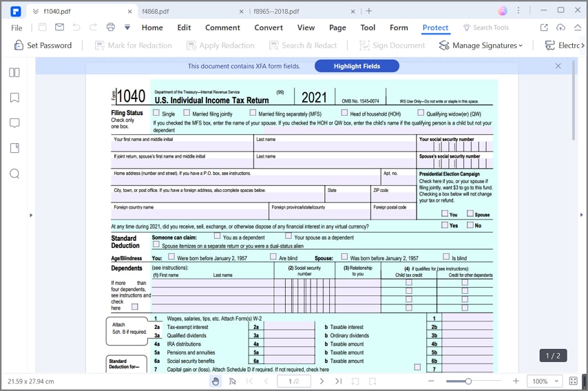Screen dimensions: 588x391
Task: Check Married filing jointly box
Action: pyautogui.click(x=187, y=112)
